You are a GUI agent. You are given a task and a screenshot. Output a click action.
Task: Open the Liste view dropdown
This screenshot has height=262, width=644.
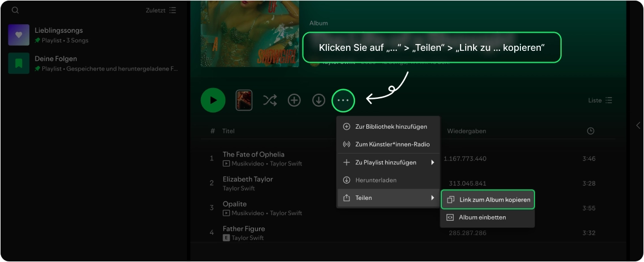(601, 100)
